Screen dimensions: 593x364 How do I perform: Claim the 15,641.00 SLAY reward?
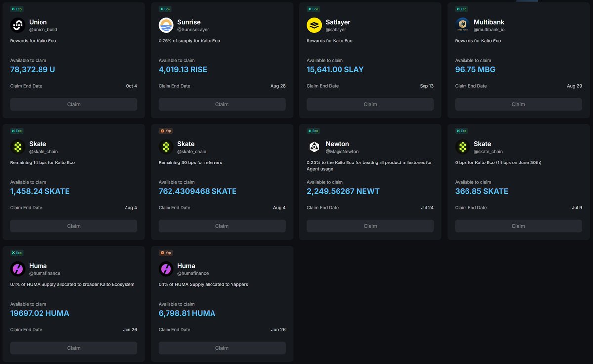click(x=370, y=104)
